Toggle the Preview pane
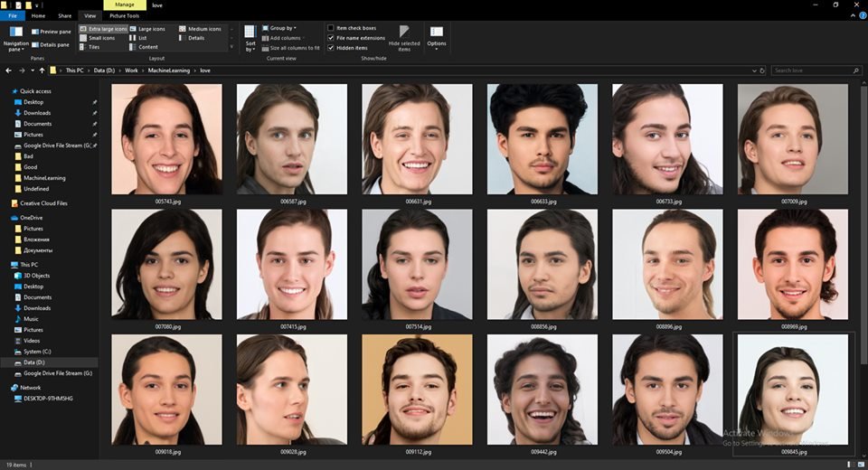 tap(52, 32)
